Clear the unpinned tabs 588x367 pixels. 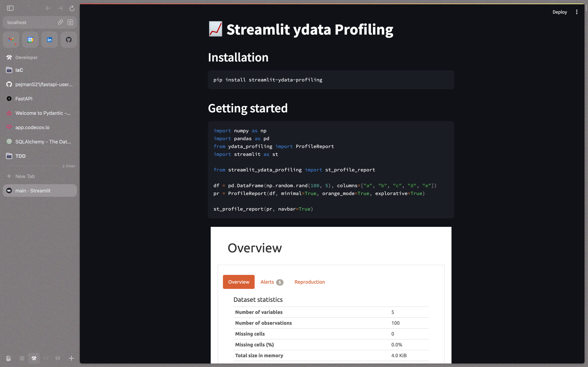(x=69, y=166)
